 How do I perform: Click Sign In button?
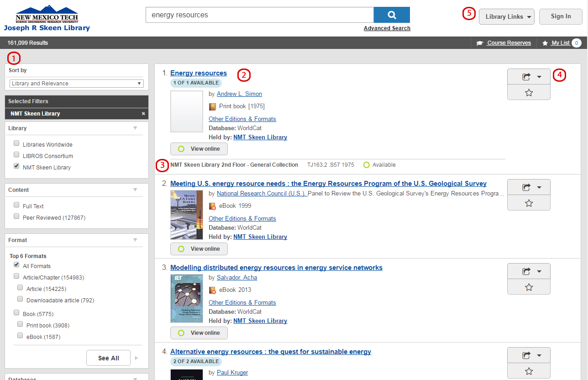point(561,16)
